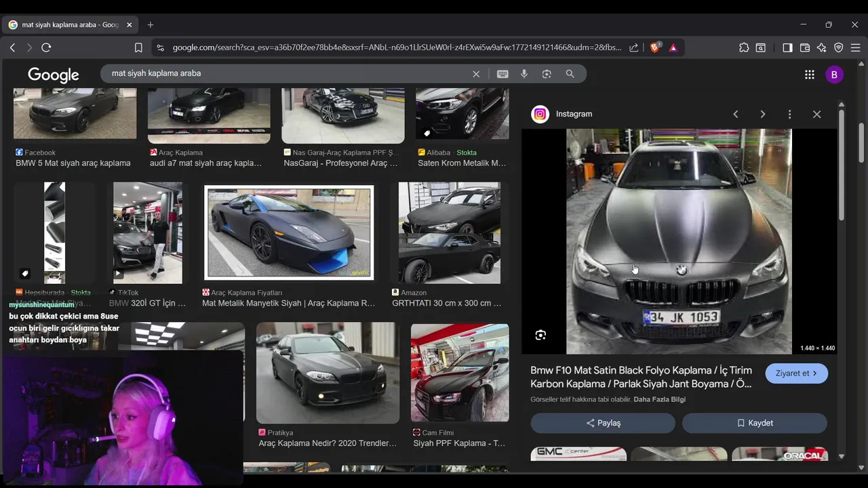
Task: Select the matte Lamborghini image result
Action: [x=289, y=232]
